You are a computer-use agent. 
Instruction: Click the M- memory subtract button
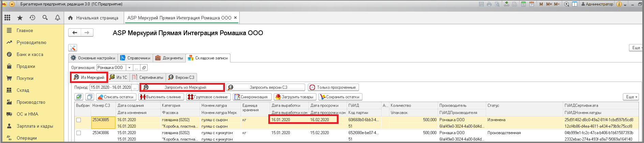557,4
